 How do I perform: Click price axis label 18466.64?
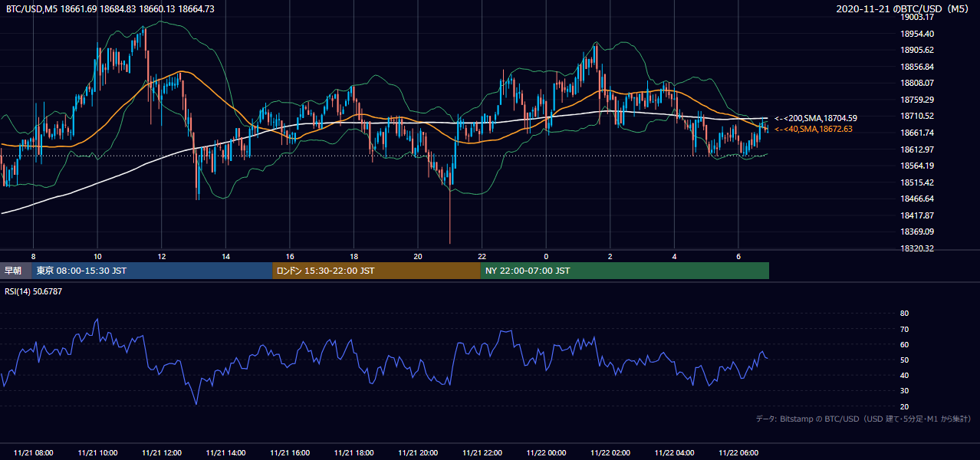click(917, 199)
